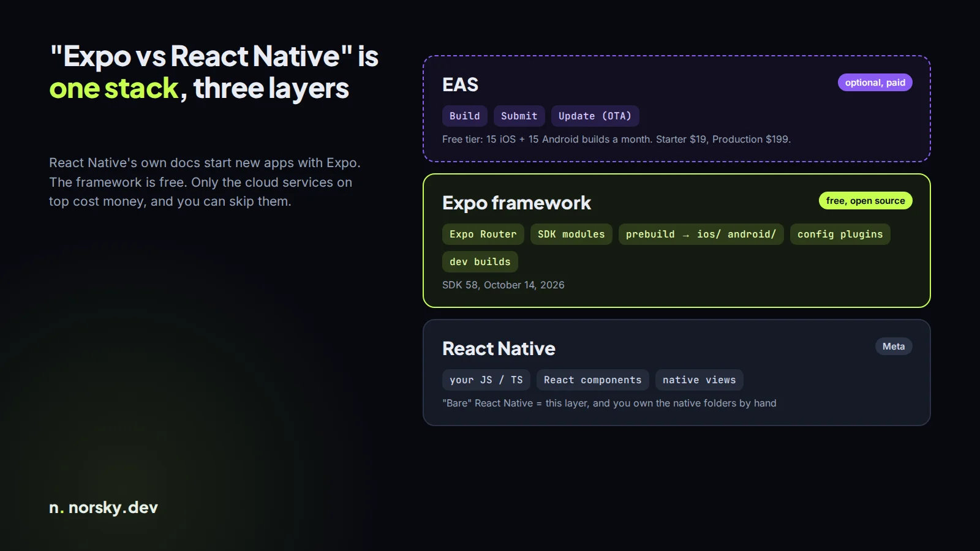Click the "Bare" React Native description line
The height and width of the screenshot is (551, 980).
609,403
